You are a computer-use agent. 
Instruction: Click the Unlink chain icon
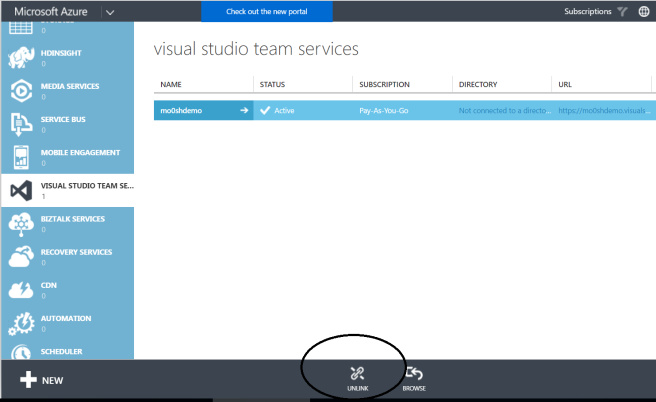coord(357,373)
